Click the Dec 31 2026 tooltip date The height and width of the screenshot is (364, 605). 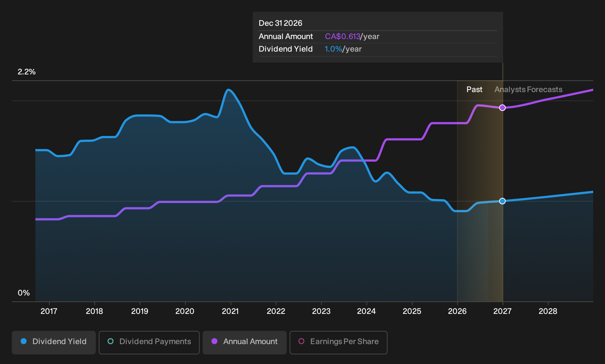click(280, 23)
